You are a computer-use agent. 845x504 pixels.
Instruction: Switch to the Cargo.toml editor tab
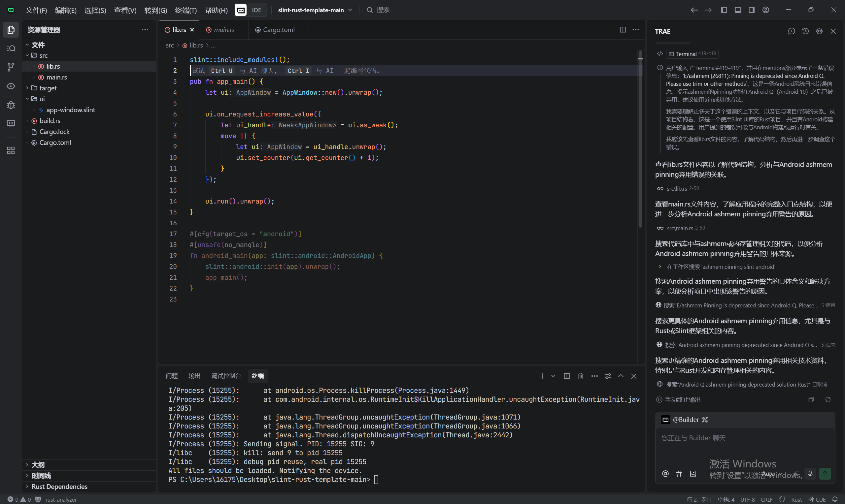278,30
